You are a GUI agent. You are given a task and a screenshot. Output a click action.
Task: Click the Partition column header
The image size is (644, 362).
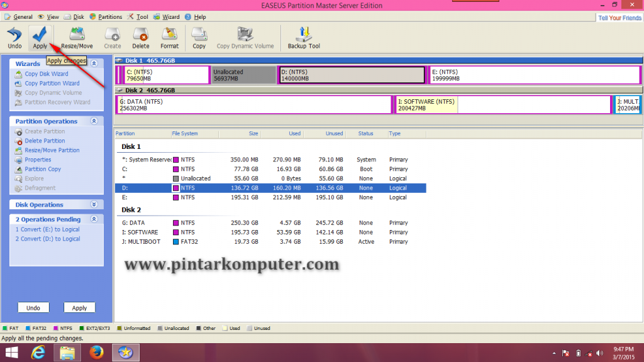(142, 133)
